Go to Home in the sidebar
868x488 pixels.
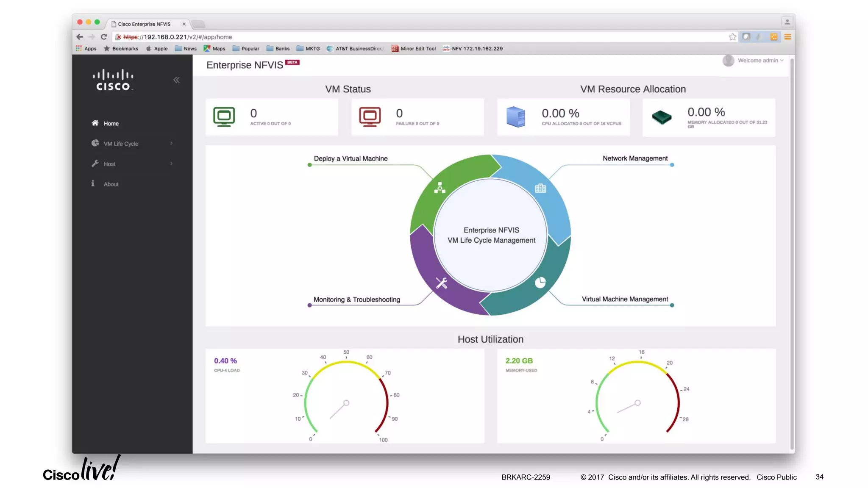(x=111, y=124)
